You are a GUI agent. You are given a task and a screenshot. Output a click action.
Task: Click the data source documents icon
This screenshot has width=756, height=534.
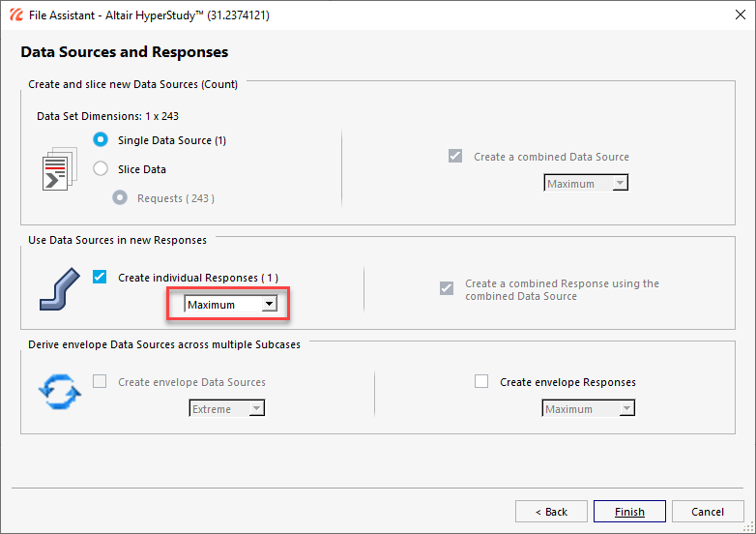[60, 169]
